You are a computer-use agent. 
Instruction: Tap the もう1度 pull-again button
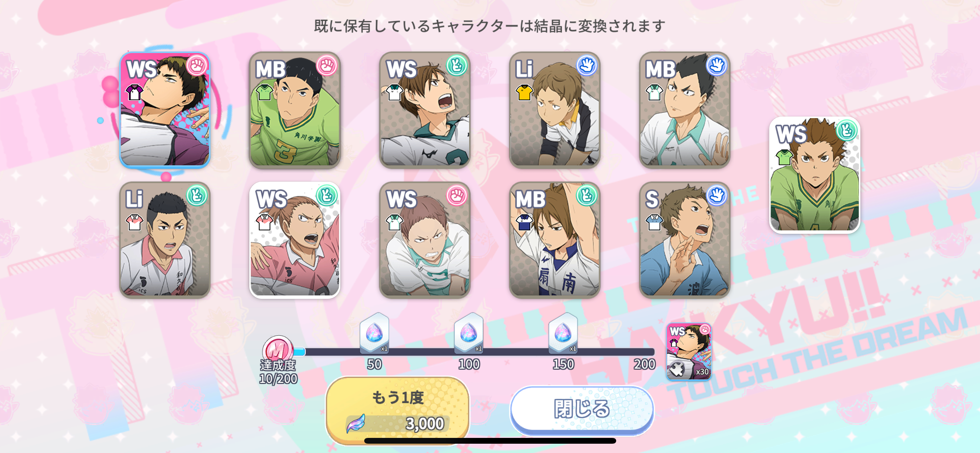click(x=397, y=410)
